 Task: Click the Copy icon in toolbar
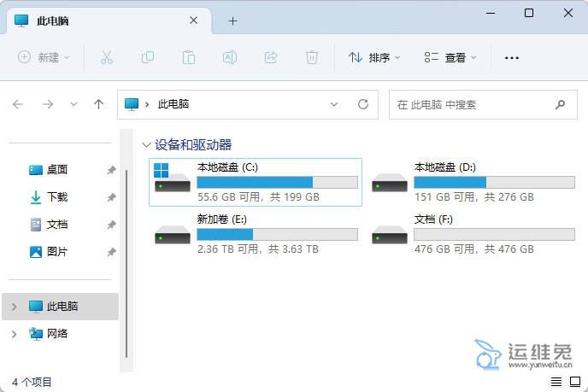point(148,57)
